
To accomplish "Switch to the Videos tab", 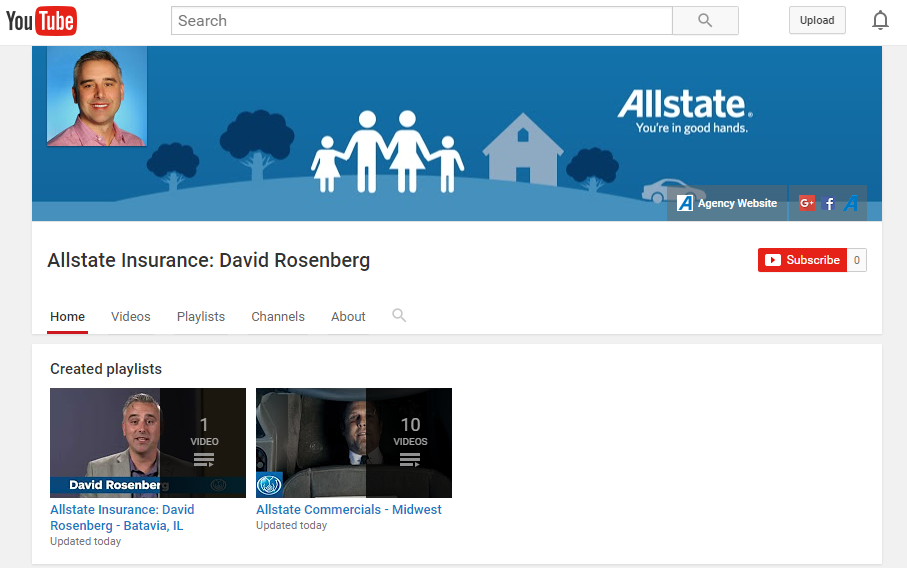I will [131, 316].
